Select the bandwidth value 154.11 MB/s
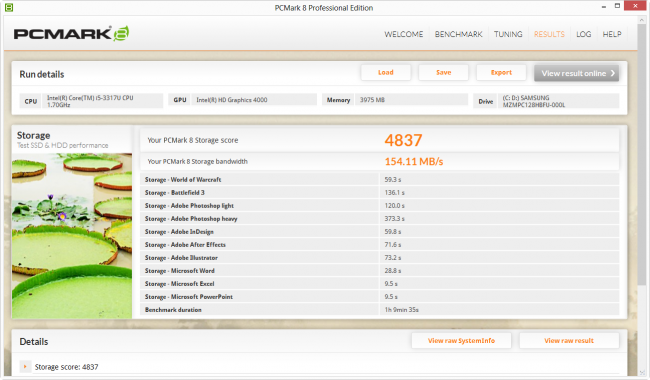The height and width of the screenshot is (380, 650). click(414, 162)
